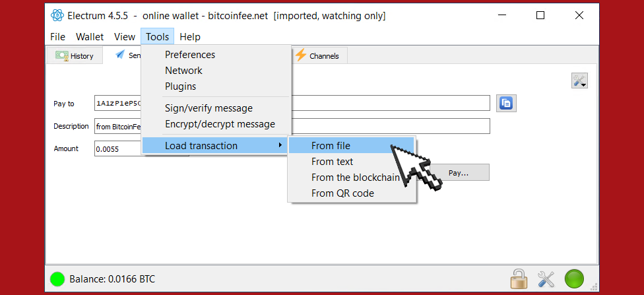
Task: Switch to the History tab
Action: (x=75, y=56)
